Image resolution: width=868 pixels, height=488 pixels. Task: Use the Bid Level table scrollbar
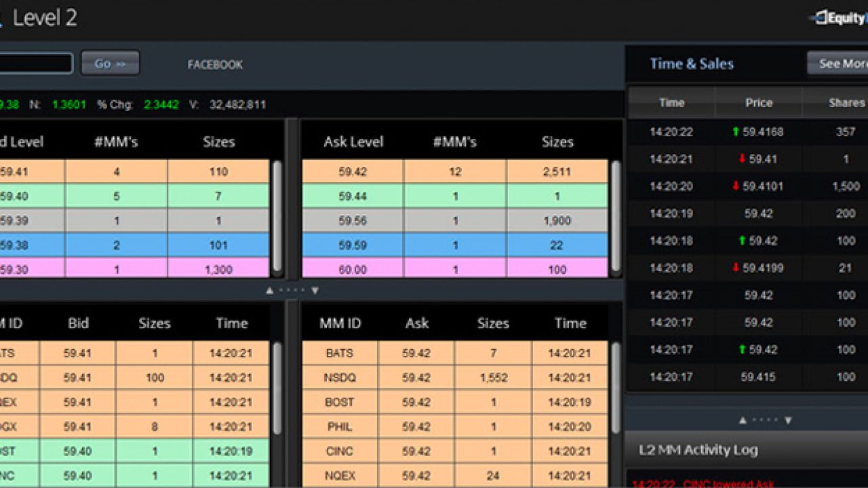277,218
